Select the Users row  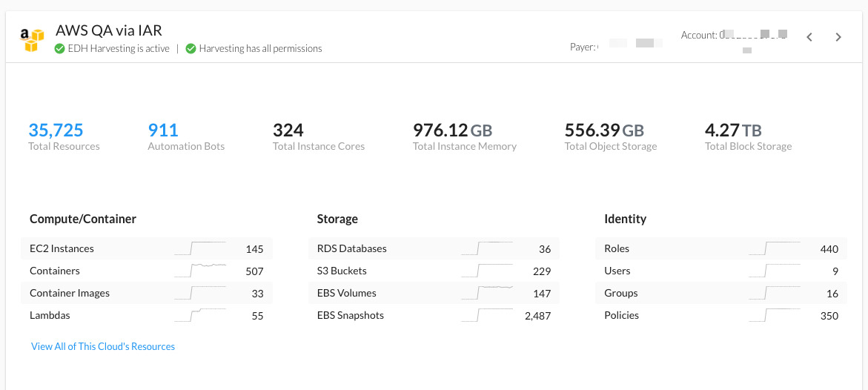tap(721, 271)
